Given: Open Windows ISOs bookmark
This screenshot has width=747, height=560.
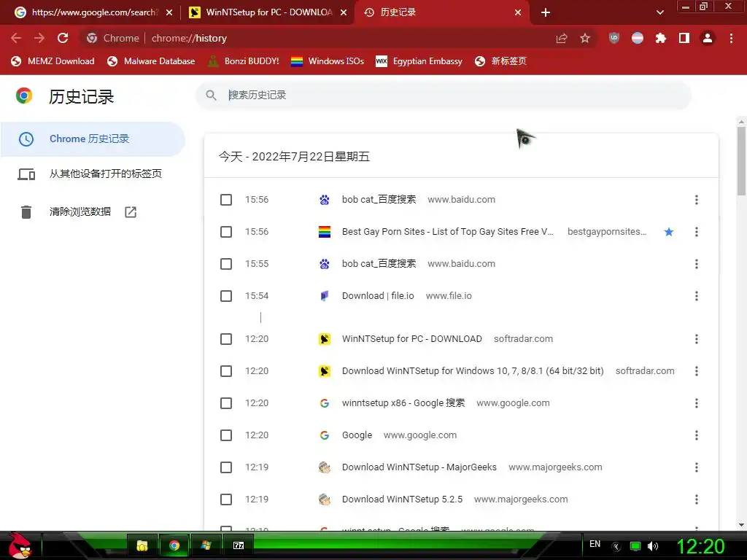Looking at the screenshot, I should click(328, 61).
